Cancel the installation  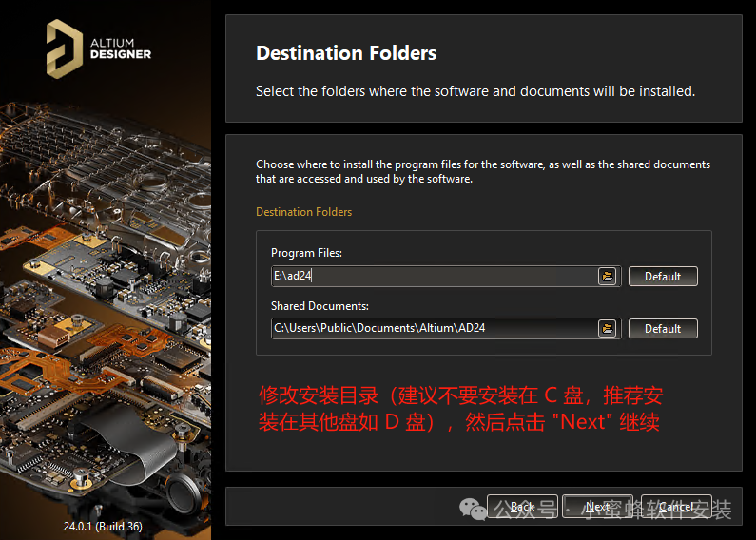point(676,506)
